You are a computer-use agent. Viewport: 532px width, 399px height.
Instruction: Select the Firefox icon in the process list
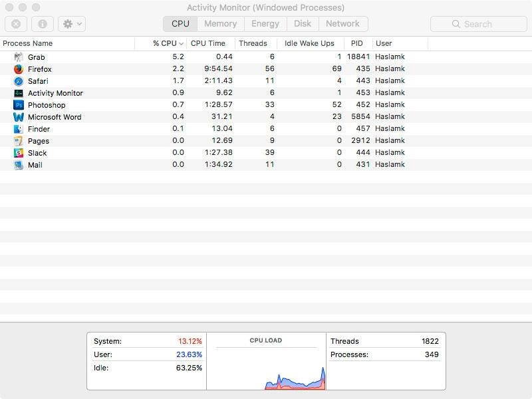pyautogui.click(x=17, y=69)
